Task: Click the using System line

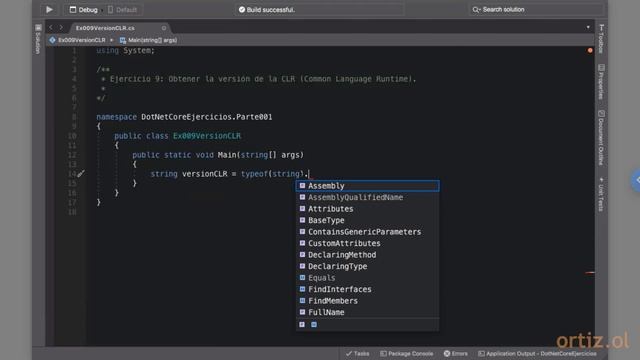Action: point(125,50)
